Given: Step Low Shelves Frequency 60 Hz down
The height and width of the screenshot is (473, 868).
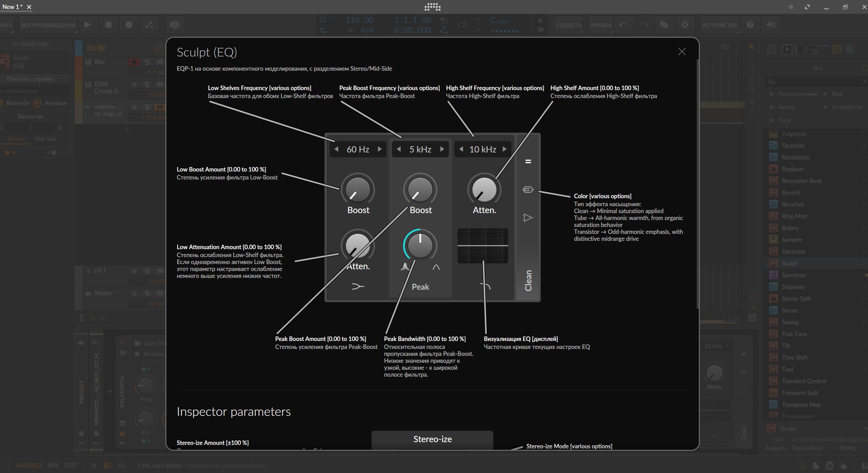Looking at the screenshot, I should tap(336, 149).
